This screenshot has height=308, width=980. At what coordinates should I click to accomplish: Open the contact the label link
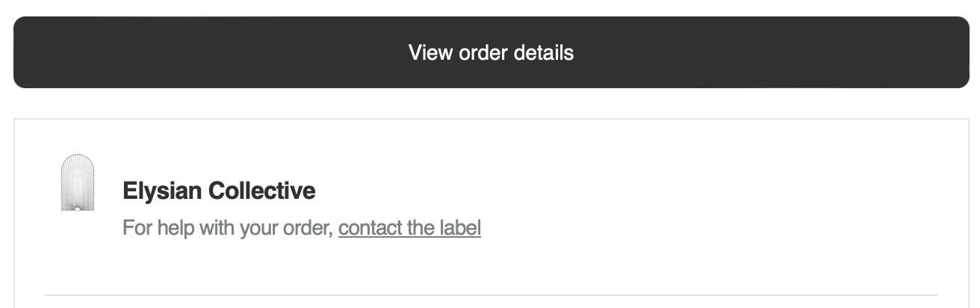[409, 227]
